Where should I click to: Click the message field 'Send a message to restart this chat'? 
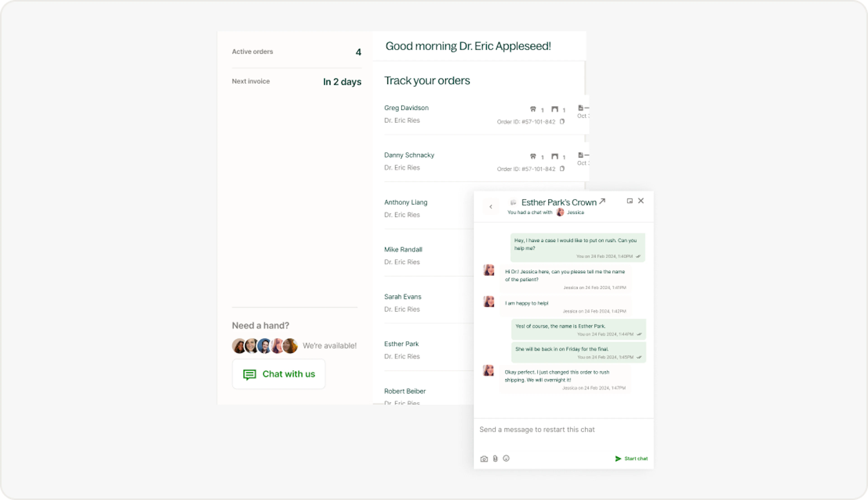click(x=564, y=430)
